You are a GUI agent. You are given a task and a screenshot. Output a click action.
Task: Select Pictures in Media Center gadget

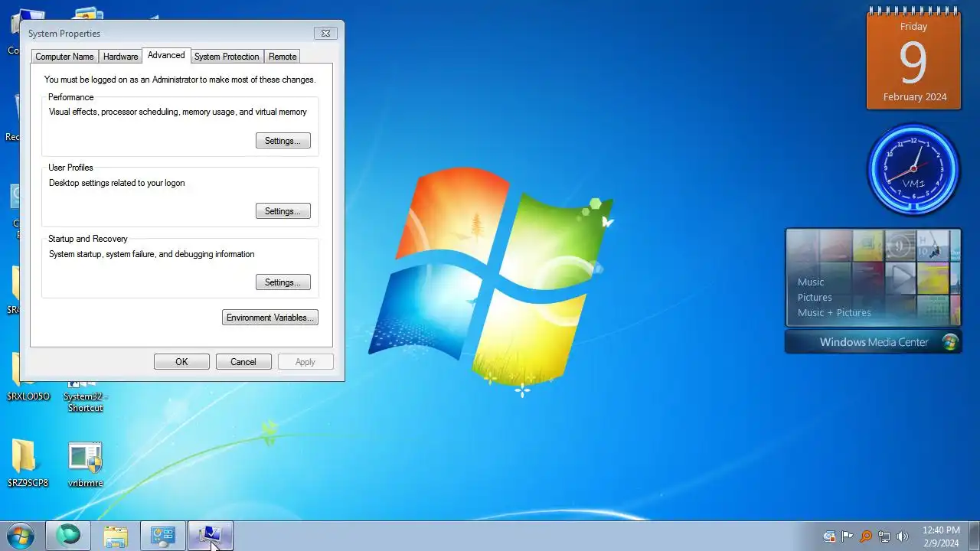[815, 297]
